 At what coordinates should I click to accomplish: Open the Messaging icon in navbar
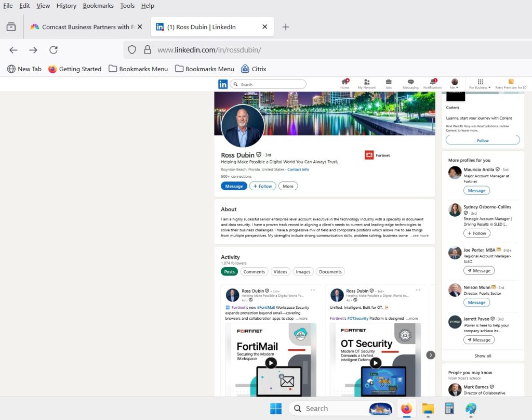(x=410, y=83)
